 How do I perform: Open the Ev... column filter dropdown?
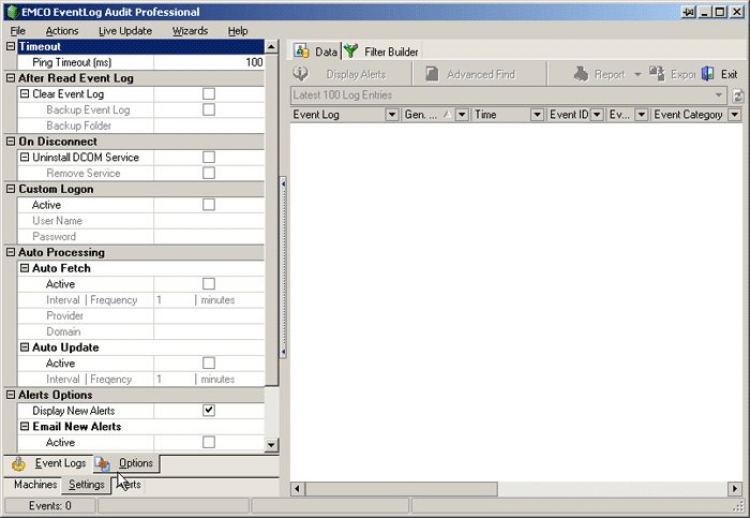pyautogui.click(x=641, y=115)
